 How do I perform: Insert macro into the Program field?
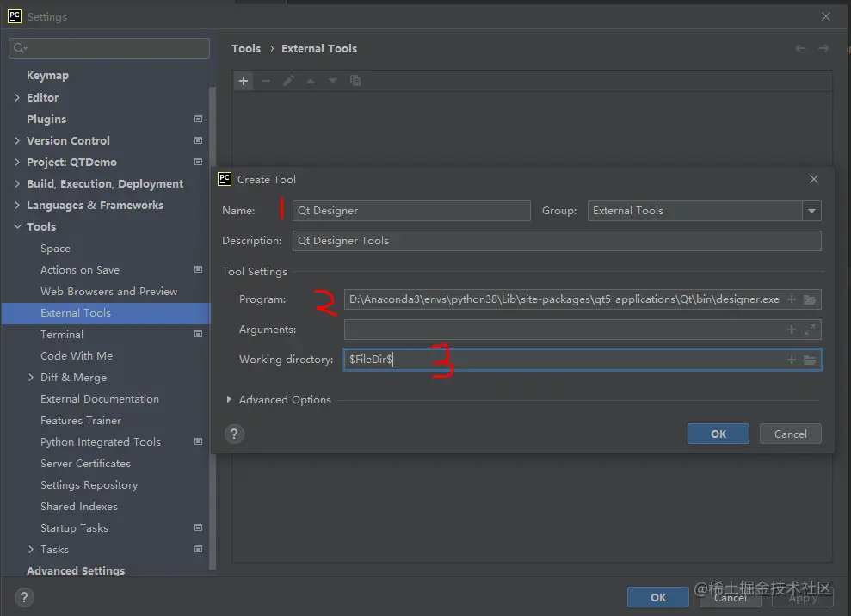(x=792, y=299)
